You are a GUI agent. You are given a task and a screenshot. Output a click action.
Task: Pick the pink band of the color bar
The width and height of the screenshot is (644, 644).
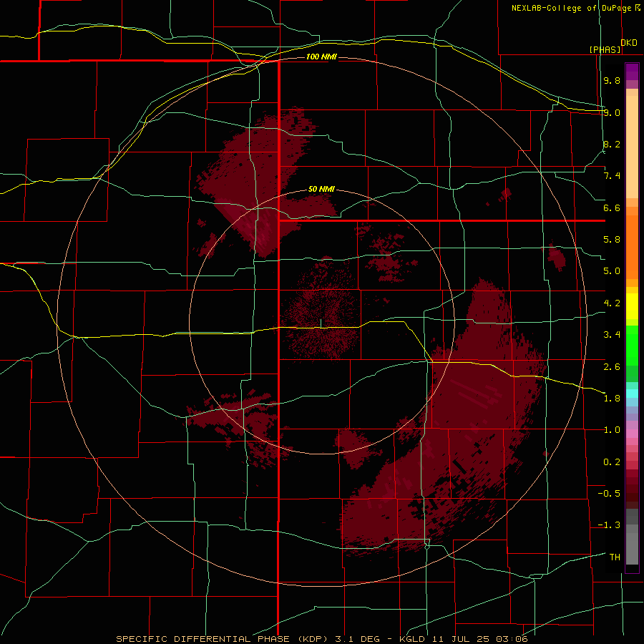pos(632,434)
